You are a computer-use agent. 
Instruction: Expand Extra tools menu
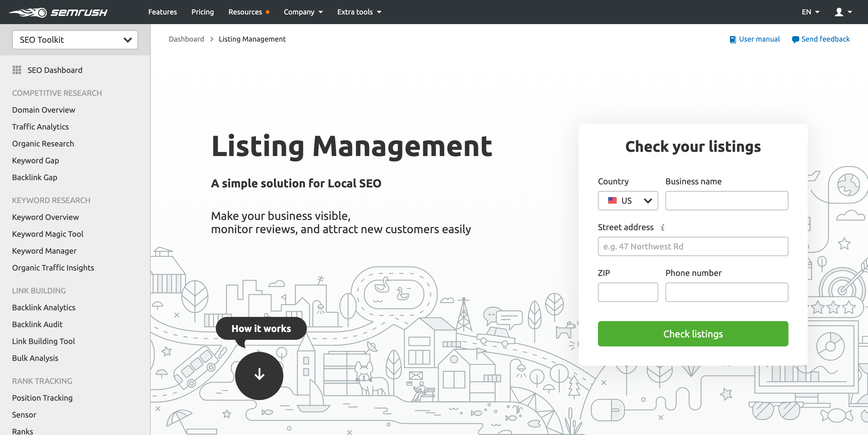tap(360, 12)
